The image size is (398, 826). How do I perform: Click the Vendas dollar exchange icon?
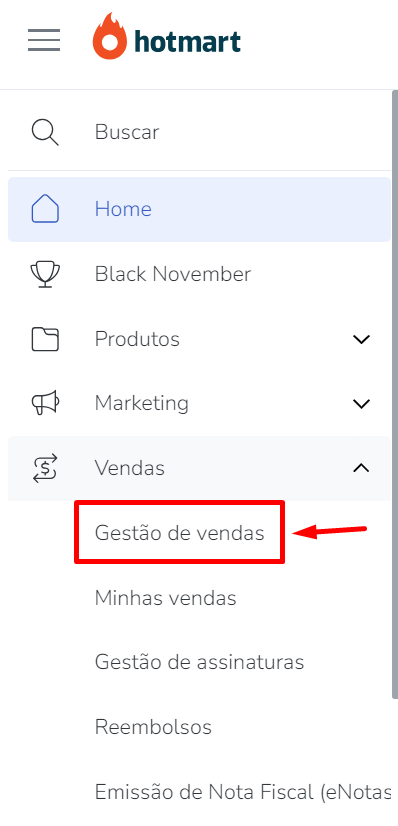pyautogui.click(x=45, y=468)
